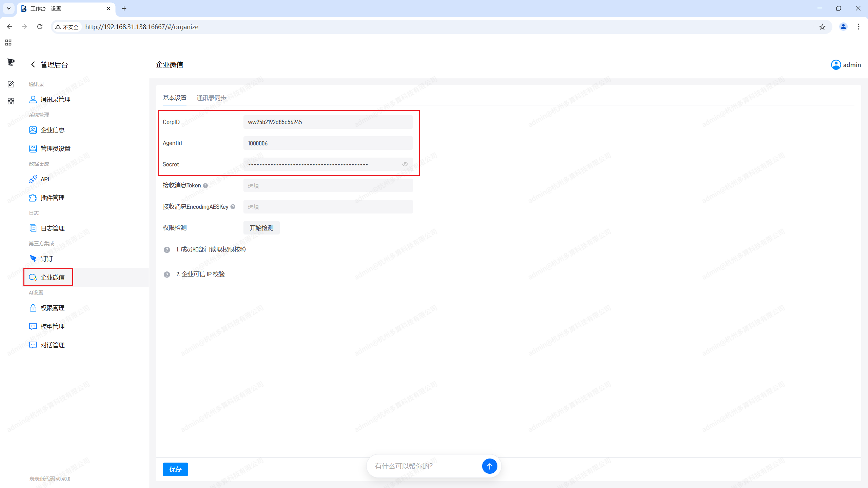Select the 工作台 - 设置 browser tab
This screenshot has height=488, width=868.
tap(66, 8)
